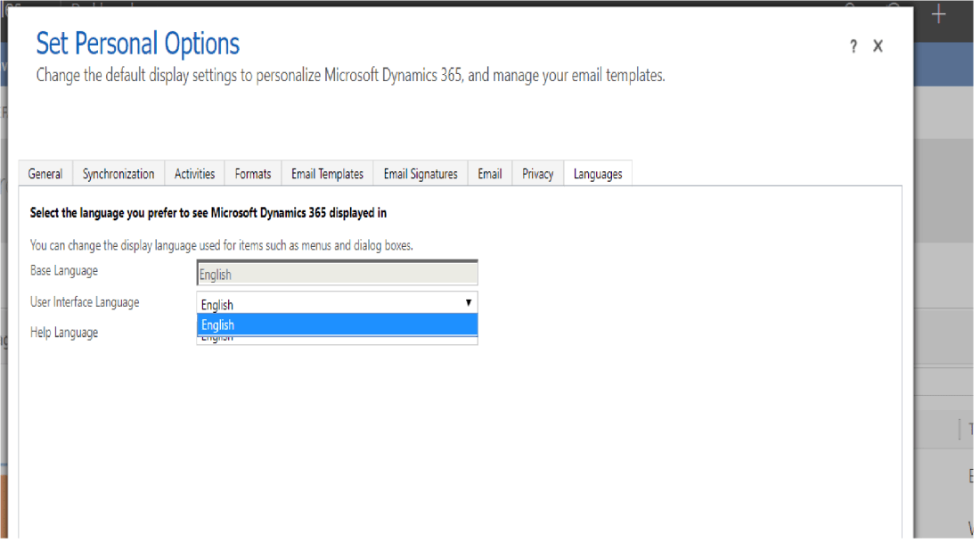Click the question mark help icon
Viewport: 980px width, 551px height.
(853, 47)
